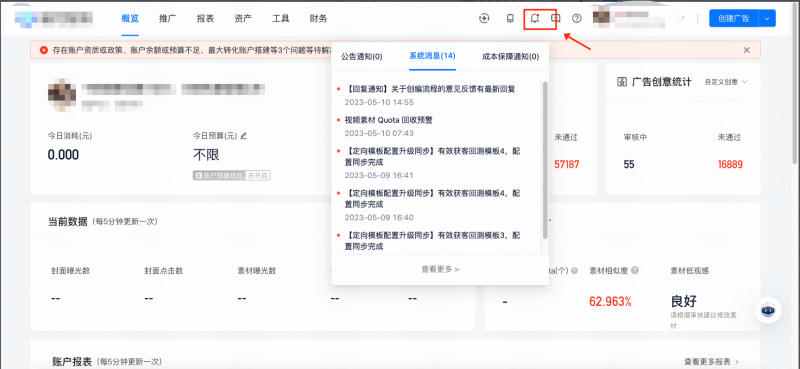This screenshot has height=369, width=800.
Task: Click 查看更多 at the notification popup bottom
Action: tap(440, 269)
